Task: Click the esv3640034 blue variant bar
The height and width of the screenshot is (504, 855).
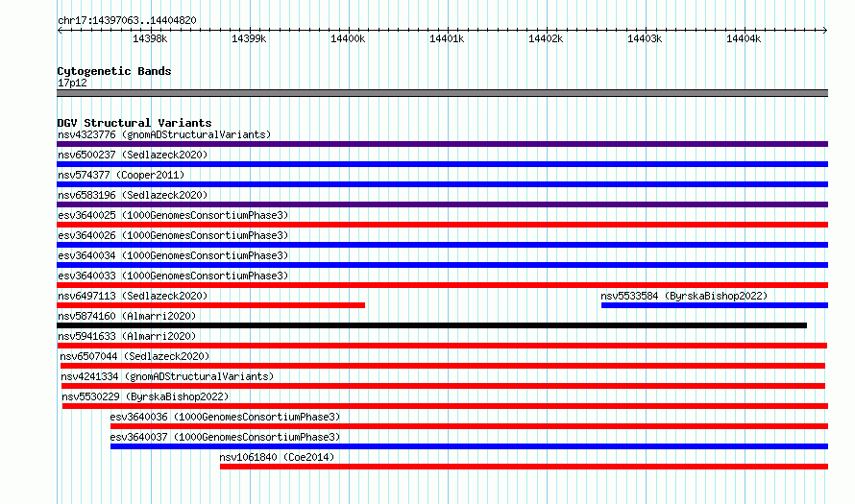Action: click(442, 265)
